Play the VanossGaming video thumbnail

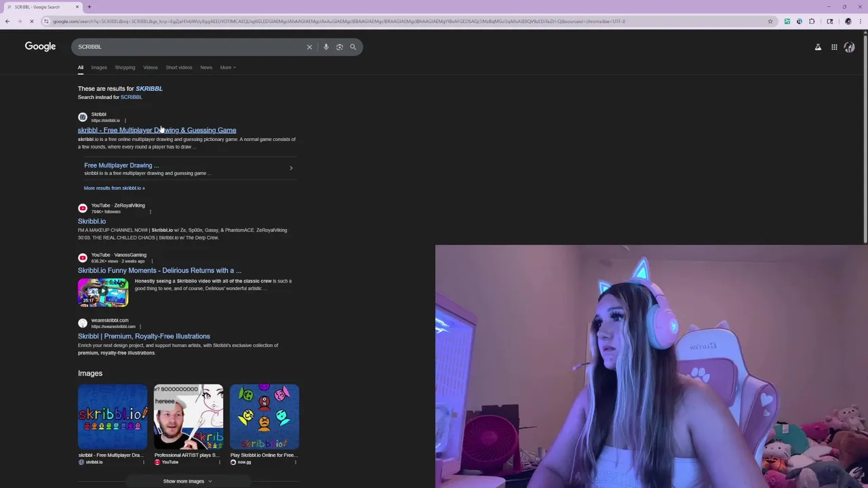pos(103,292)
